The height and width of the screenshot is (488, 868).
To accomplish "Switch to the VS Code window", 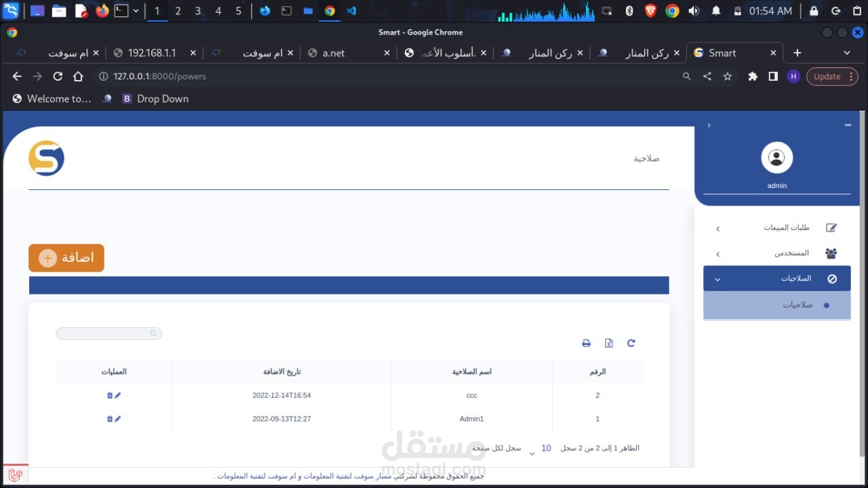I will (x=351, y=11).
